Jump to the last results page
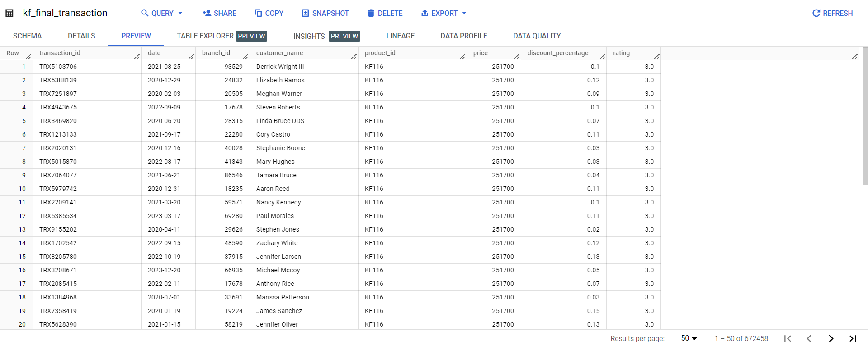 (x=853, y=338)
